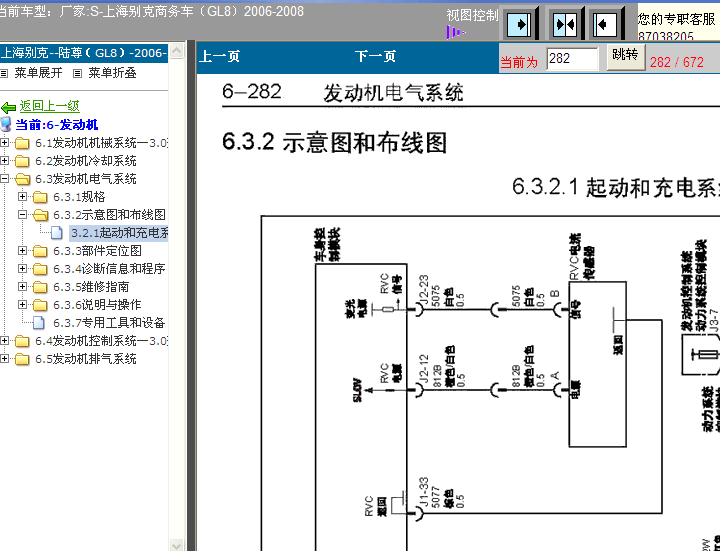Click folder icon of 6.3.4诊断信息和程序

coord(40,269)
